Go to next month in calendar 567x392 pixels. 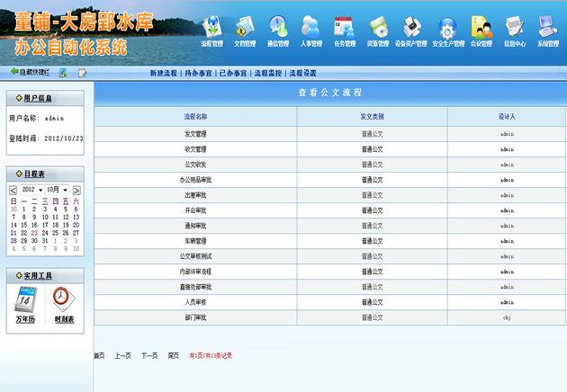tap(76, 191)
